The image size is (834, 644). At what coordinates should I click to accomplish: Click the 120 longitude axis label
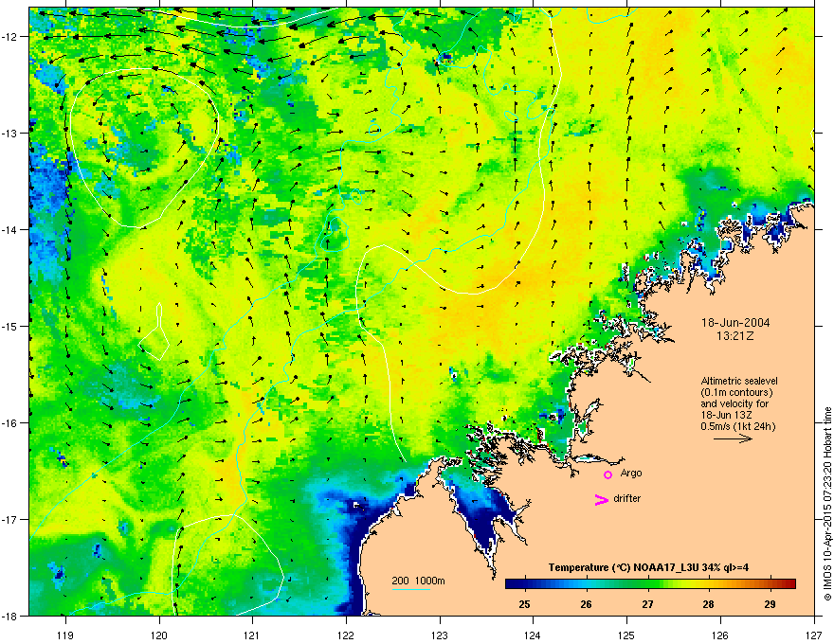coord(159,635)
